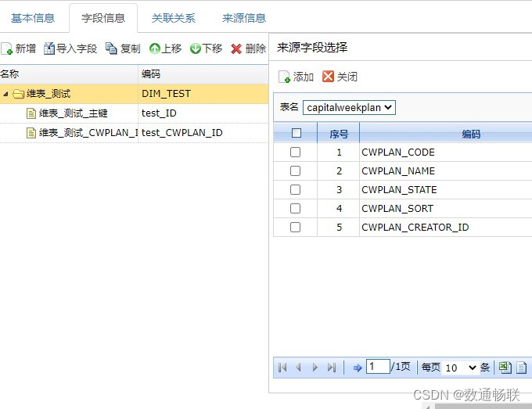Close source field panel with 关闭
532x409 pixels.
(340, 77)
